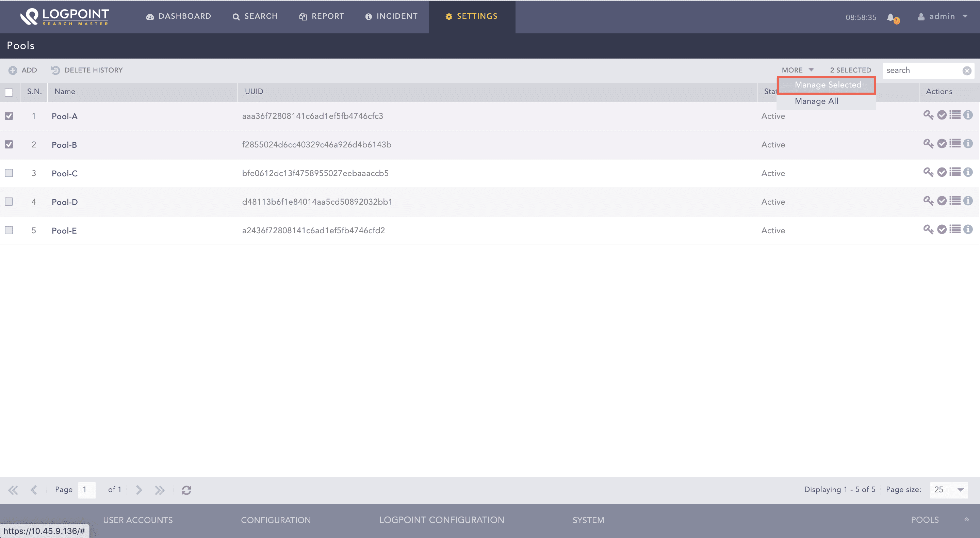Go to last page arrow

click(x=160, y=490)
